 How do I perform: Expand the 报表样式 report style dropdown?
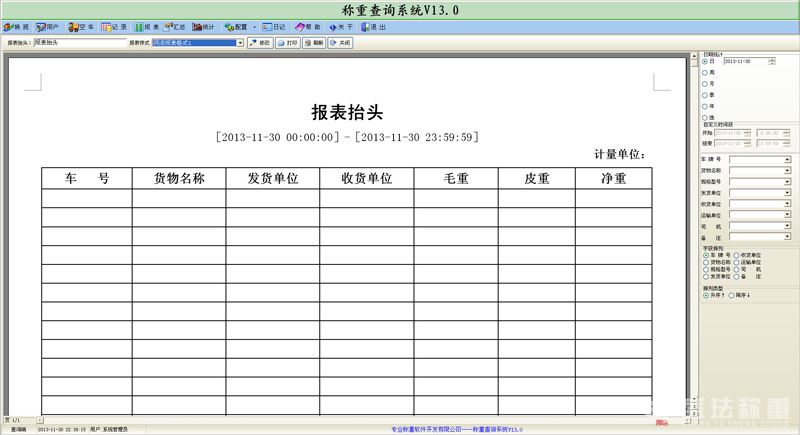[x=240, y=43]
